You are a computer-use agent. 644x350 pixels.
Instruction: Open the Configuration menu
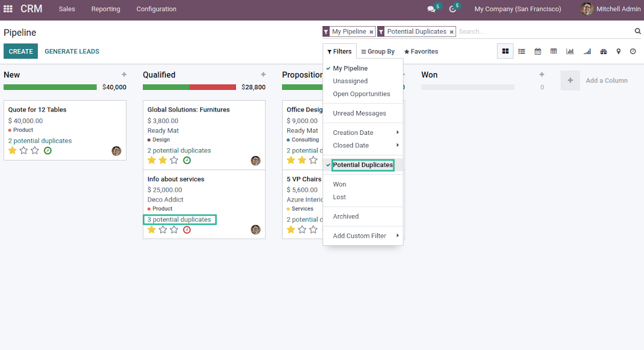[x=156, y=9]
